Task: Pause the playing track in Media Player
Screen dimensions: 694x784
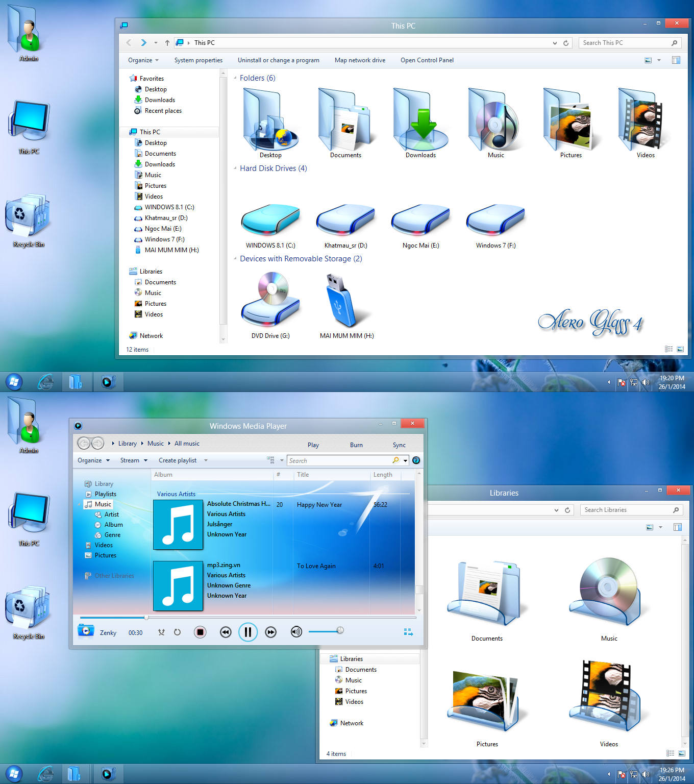Action: pos(248,632)
